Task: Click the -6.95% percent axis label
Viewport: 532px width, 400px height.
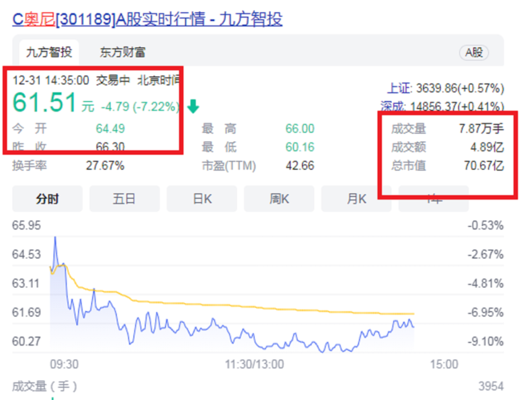Action: click(486, 312)
